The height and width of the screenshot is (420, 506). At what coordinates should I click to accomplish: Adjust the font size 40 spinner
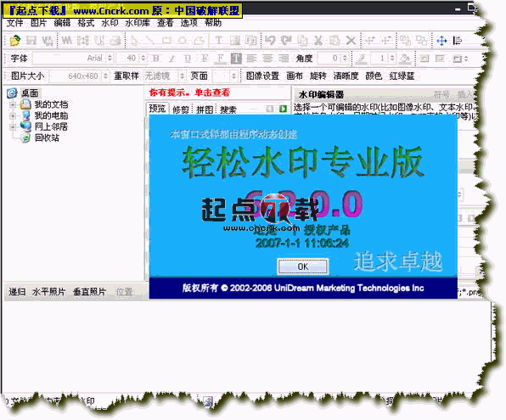[x=143, y=59]
